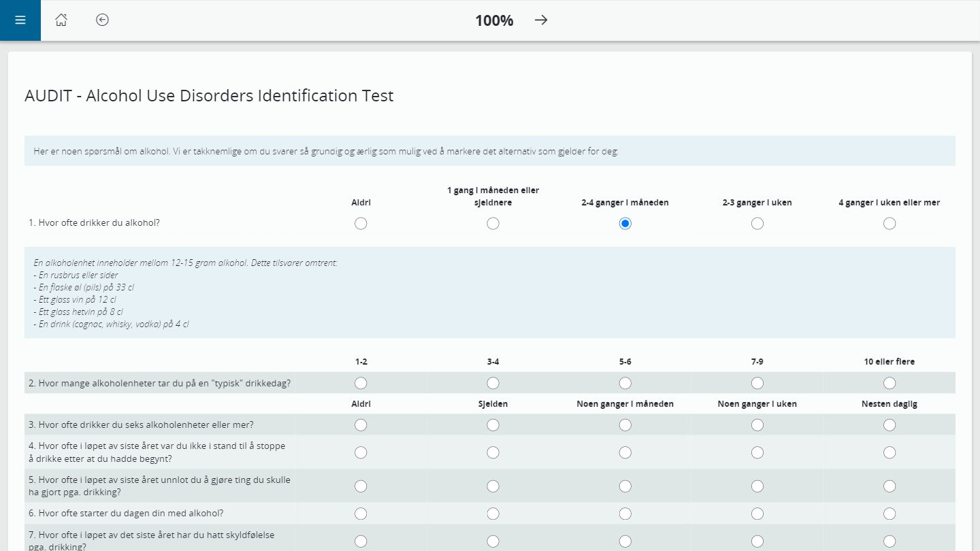The height and width of the screenshot is (551, 980).
Task: Choose '4 ganger i uken eller mer' for question 1
Action: coord(889,224)
